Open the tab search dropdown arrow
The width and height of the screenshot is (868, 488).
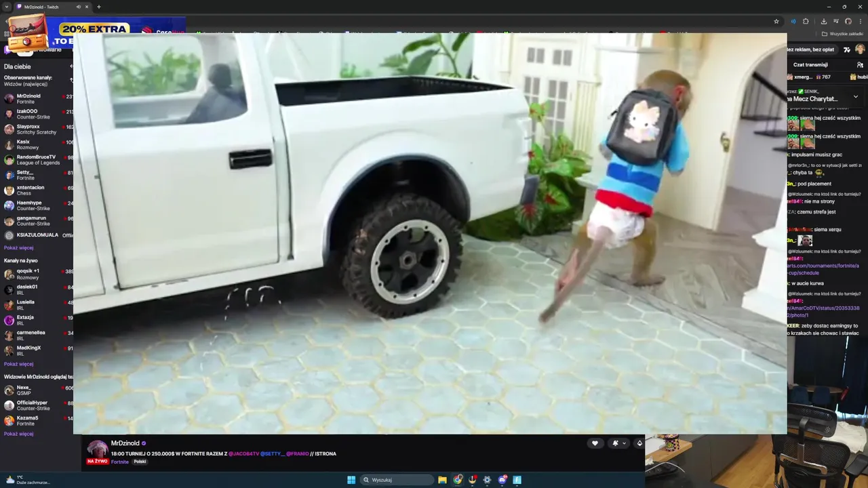[x=7, y=7]
